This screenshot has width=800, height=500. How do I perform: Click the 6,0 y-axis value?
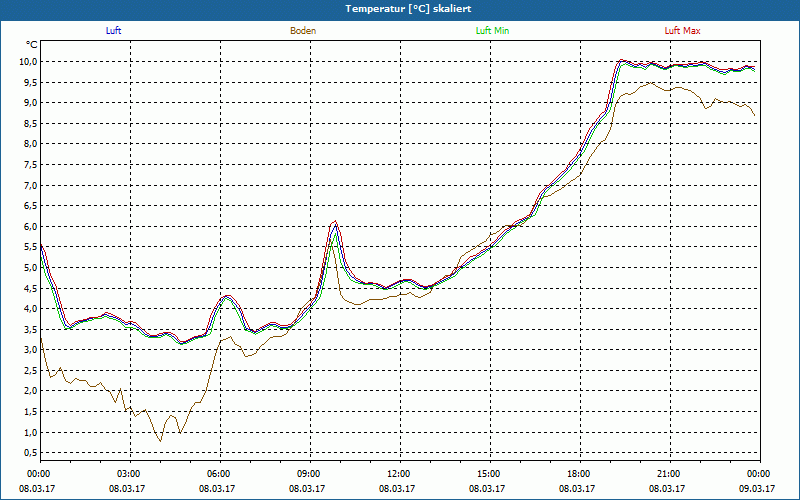31,227
